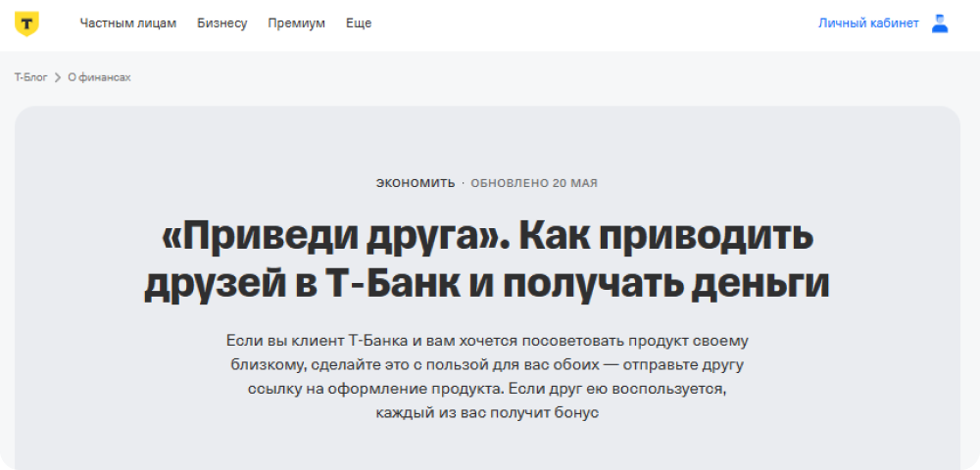Navigate to Т-Блог via breadcrumb

coord(31,77)
